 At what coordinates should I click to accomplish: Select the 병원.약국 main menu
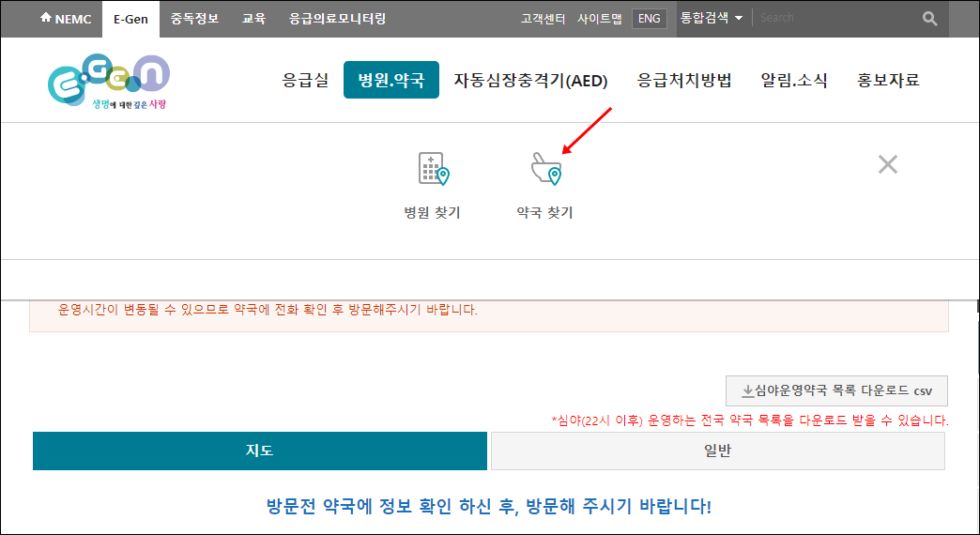click(x=391, y=80)
